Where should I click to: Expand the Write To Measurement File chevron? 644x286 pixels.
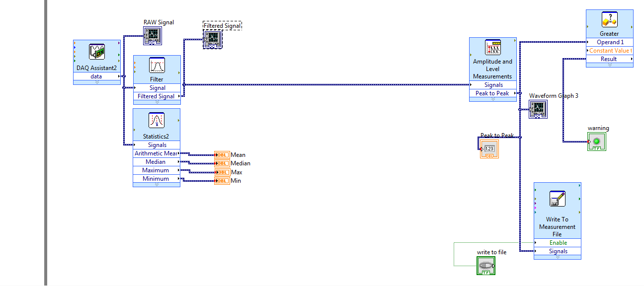pyautogui.click(x=557, y=257)
